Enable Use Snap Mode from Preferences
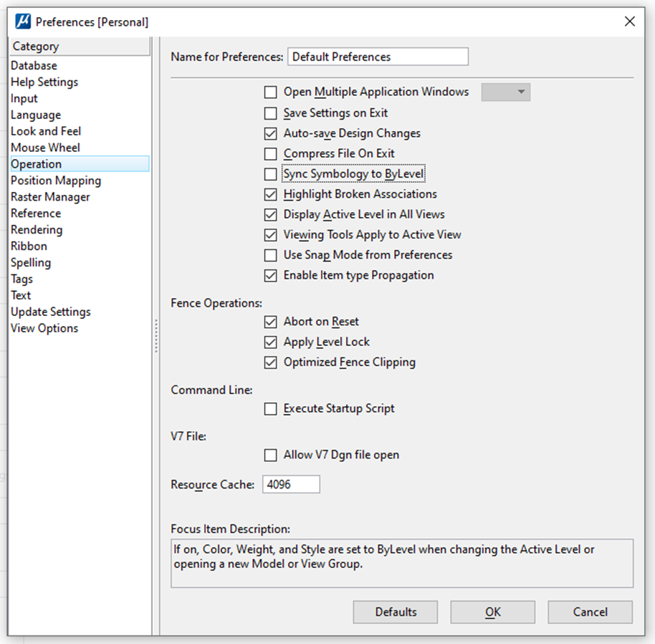Image resolution: width=655 pixels, height=644 pixels. click(270, 255)
